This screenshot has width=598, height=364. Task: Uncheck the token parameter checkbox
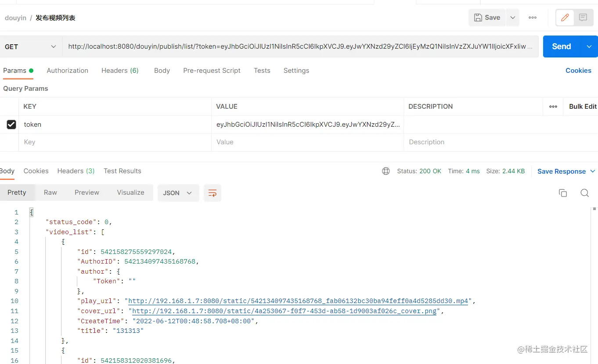(x=11, y=125)
